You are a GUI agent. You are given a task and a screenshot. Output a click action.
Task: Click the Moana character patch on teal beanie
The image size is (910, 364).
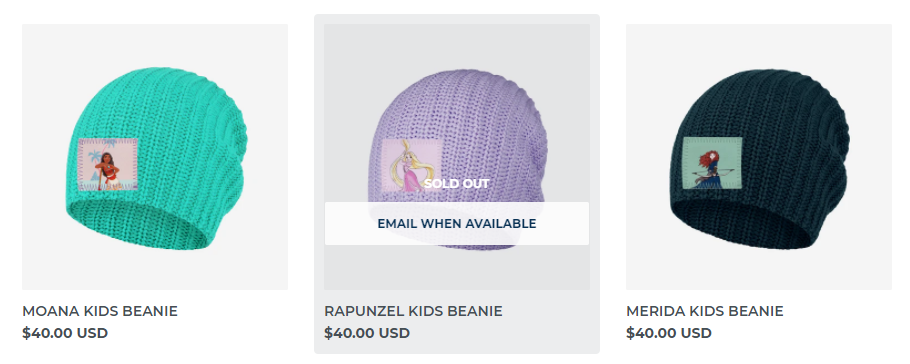[108, 165]
